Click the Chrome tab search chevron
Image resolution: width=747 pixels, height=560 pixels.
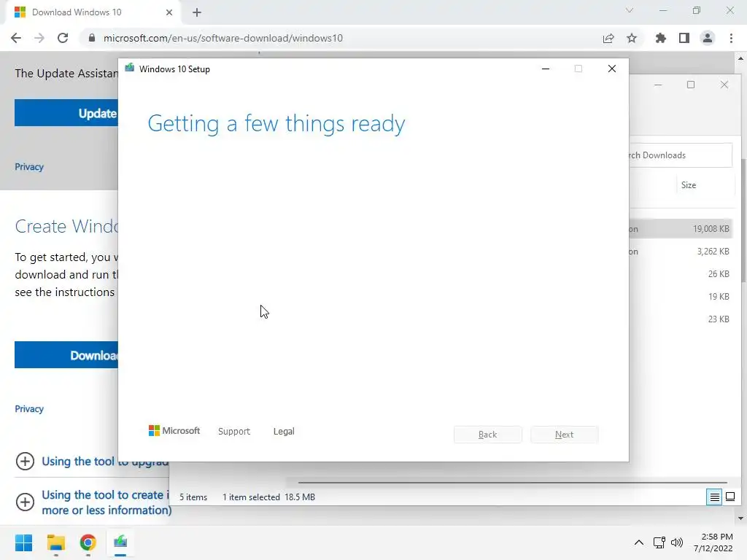click(x=630, y=10)
